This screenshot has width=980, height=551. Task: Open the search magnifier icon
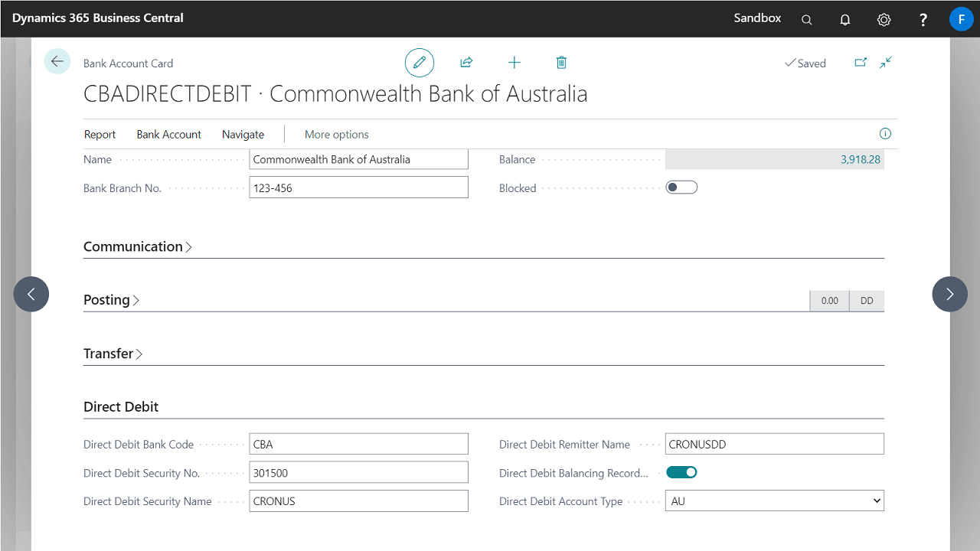[806, 19]
